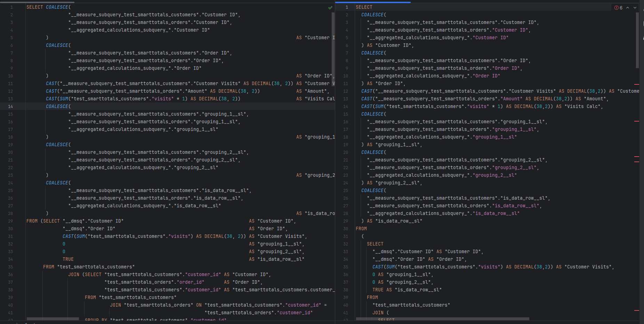
Task: Click '0 AS "grouping_1__sl",' on right line 36
Action: (x=403, y=275)
